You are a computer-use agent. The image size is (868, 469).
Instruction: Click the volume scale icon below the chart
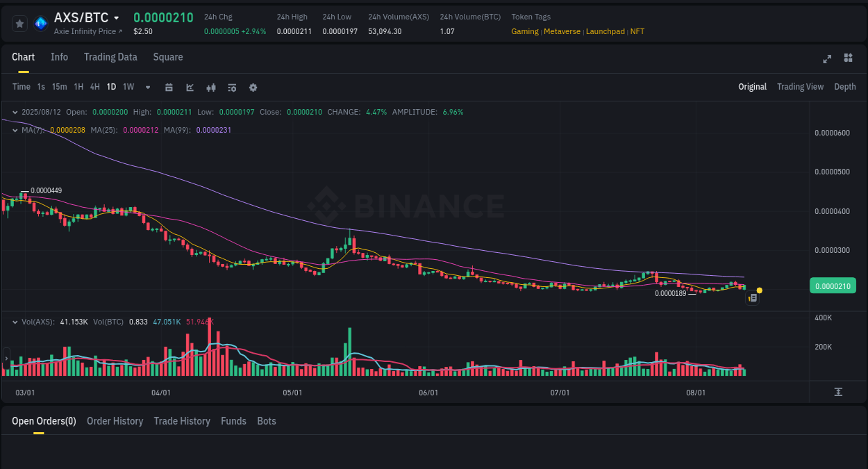(837, 392)
